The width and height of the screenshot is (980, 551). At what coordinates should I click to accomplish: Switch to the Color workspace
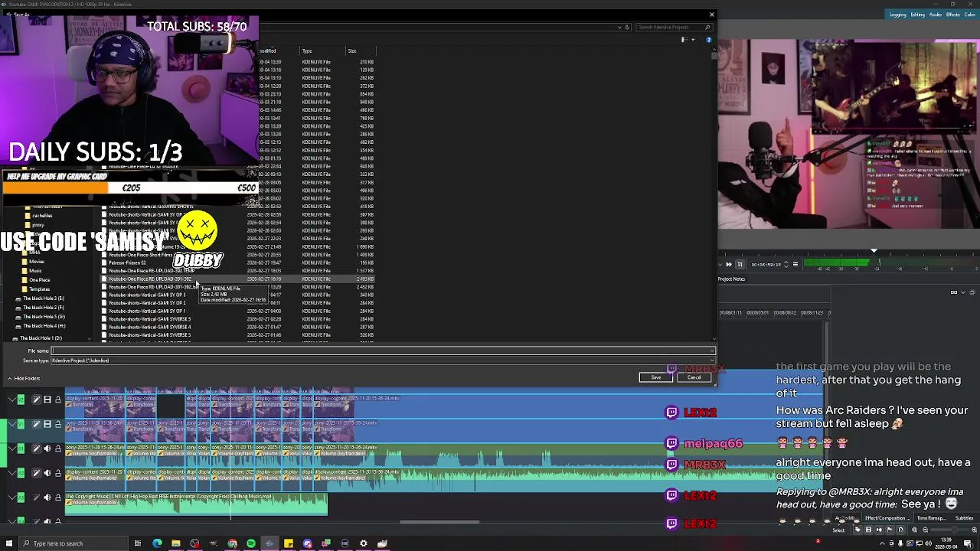970,15
